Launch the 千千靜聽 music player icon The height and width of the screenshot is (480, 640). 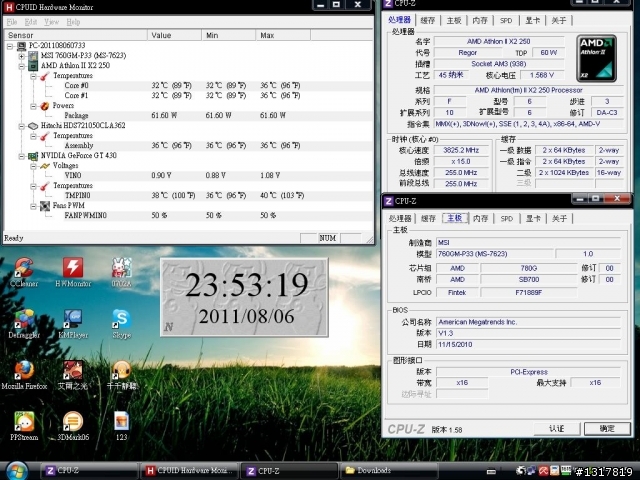pyautogui.click(x=122, y=375)
